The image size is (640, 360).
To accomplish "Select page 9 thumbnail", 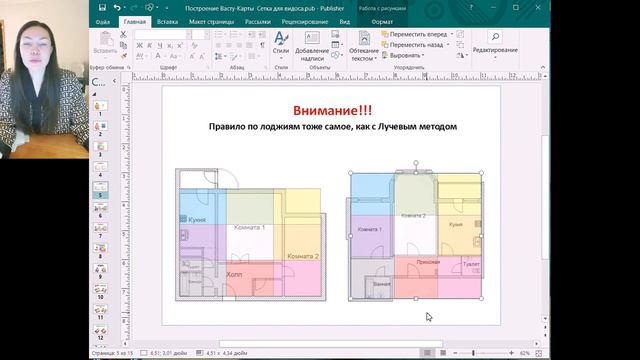I will coord(100,269).
